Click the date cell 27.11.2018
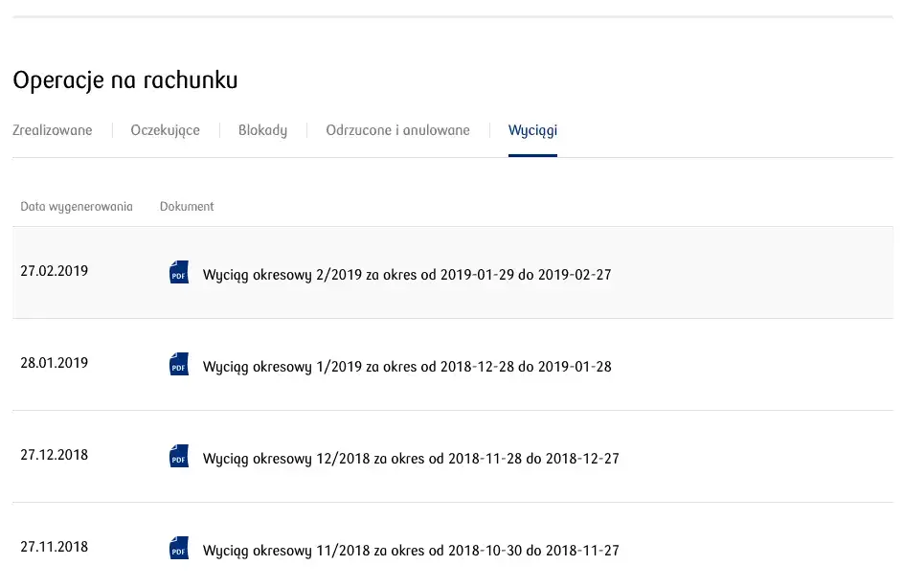 [x=54, y=547]
